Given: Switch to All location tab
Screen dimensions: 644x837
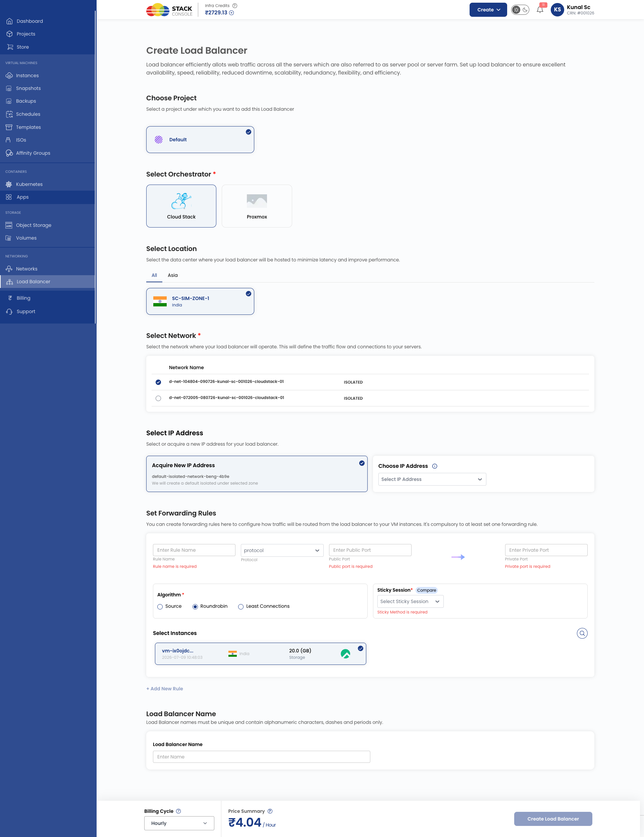Looking at the screenshot, I should 154,275.
